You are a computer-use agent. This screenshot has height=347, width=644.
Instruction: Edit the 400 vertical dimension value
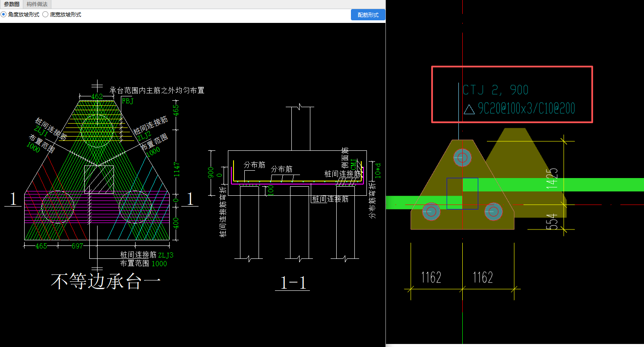click(176, 223)
